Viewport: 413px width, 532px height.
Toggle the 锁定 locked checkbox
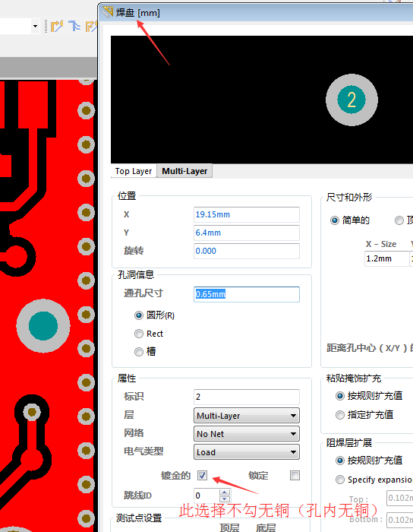click(295, 475)
